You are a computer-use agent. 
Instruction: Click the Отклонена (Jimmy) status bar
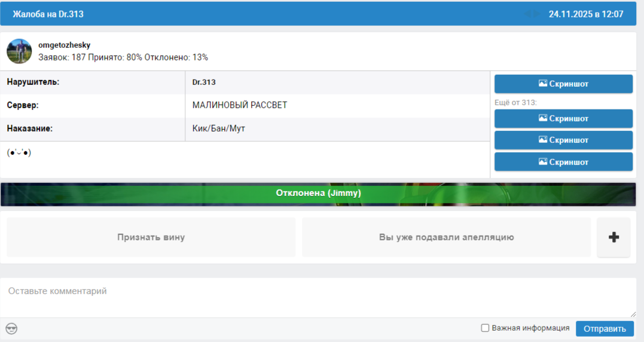pos(318,193)
